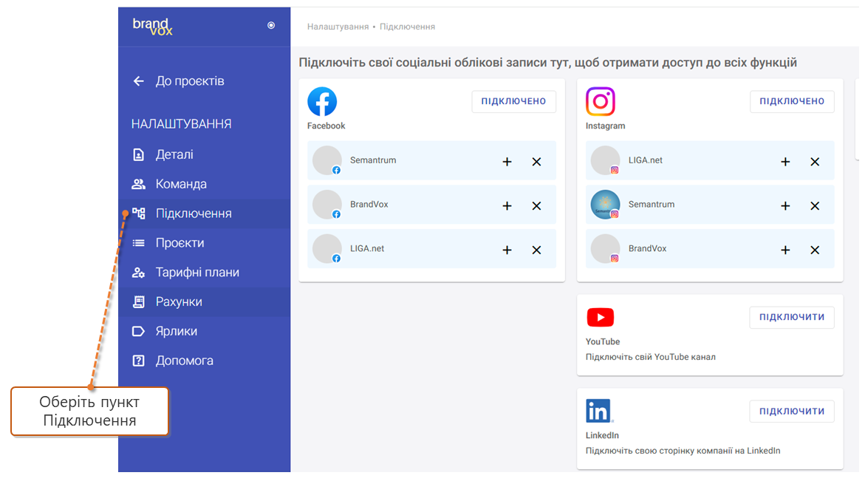Click Semantrum Instagram avatar
868x481 pixels.
(x=606, y=205)
